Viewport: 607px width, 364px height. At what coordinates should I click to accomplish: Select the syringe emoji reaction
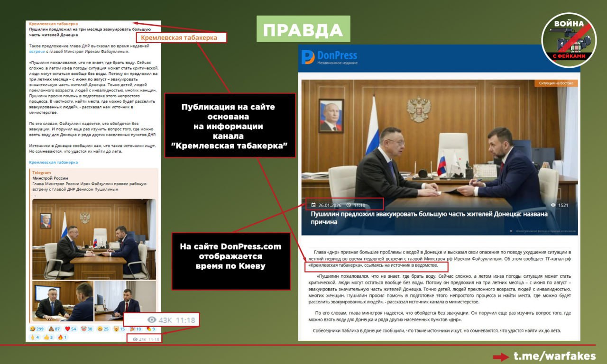(x=148, y=329)
